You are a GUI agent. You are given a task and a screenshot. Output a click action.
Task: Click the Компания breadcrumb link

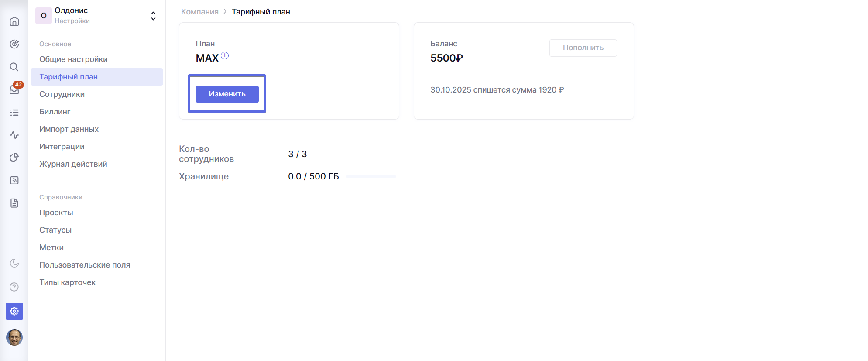[200, 12]
